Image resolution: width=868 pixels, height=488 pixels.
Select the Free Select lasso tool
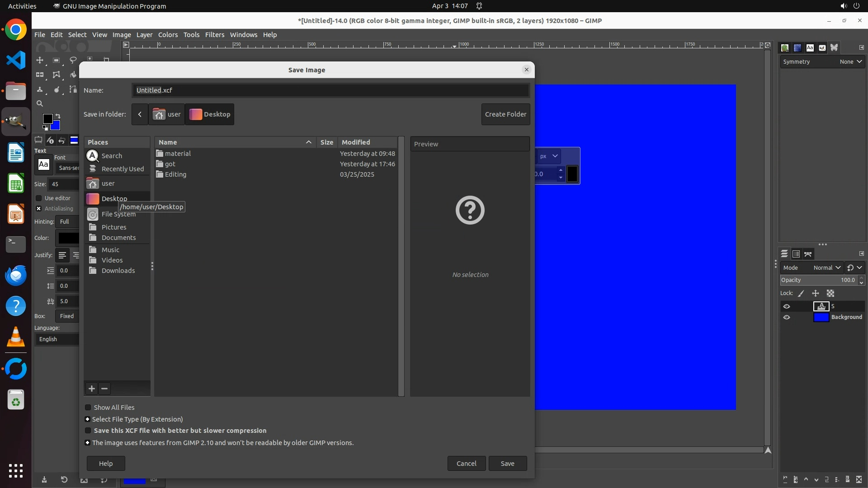coord(73,60)
